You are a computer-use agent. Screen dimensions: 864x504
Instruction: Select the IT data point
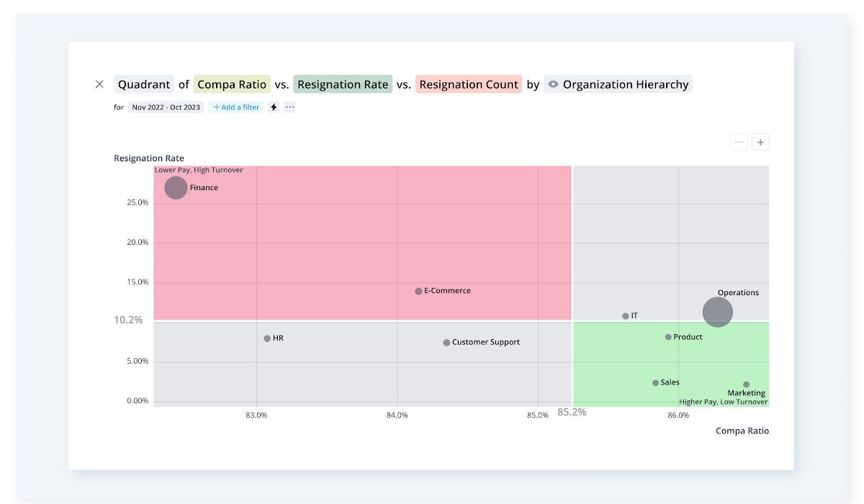[625, 316]
